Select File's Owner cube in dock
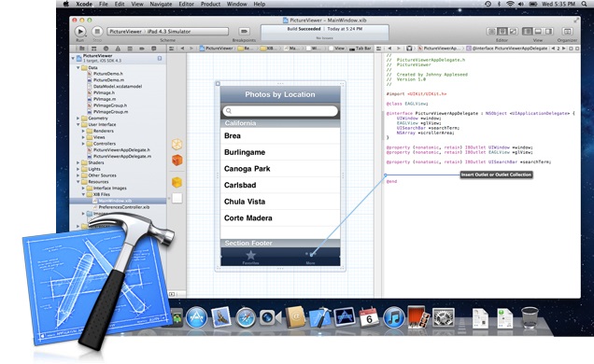The height and width of the screenshot is (364, 594). point(177,144)
